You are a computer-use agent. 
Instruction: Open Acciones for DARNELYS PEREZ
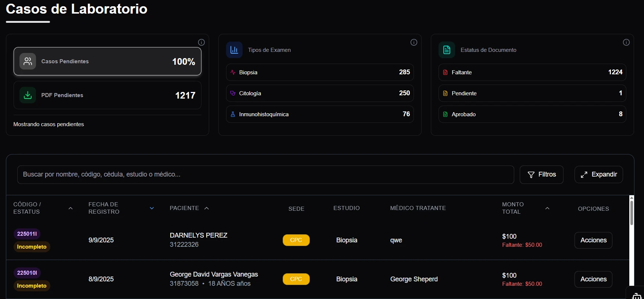(x=593, y=240)
